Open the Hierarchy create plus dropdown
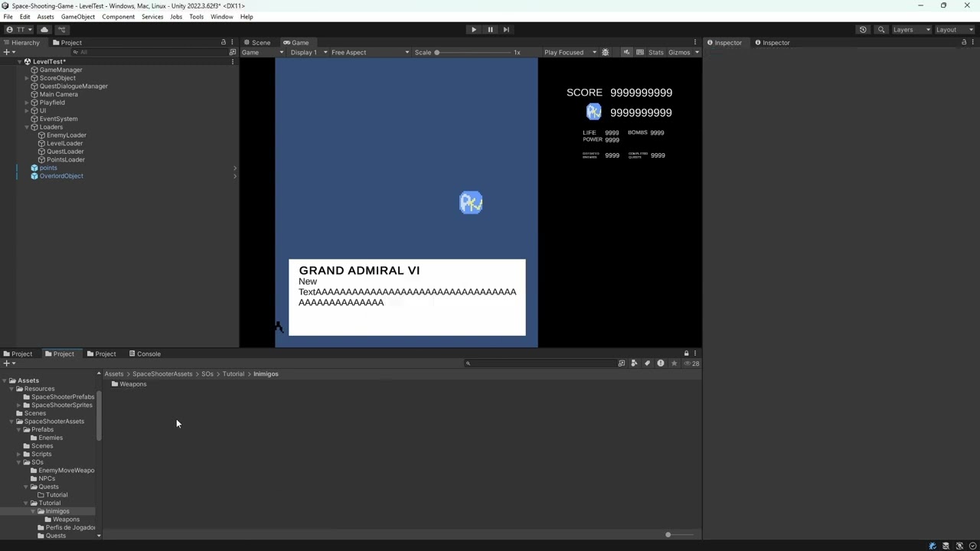 [9, 52]
